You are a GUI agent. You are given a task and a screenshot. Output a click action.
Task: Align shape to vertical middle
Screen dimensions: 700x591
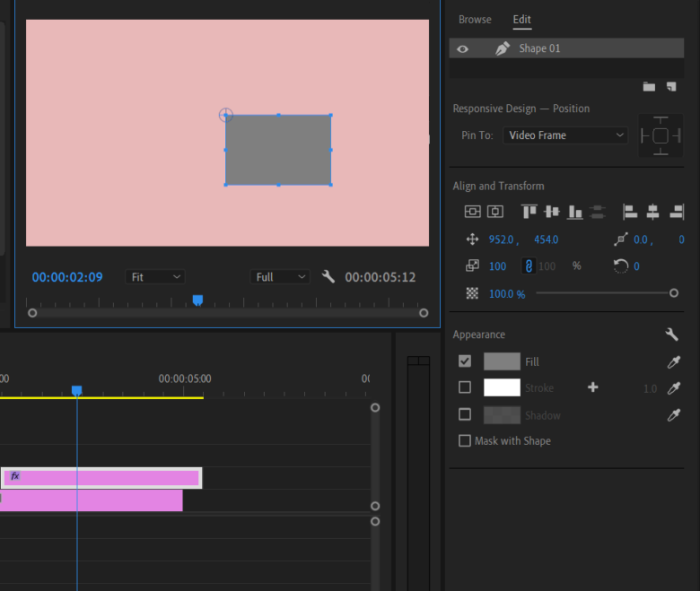552,212
